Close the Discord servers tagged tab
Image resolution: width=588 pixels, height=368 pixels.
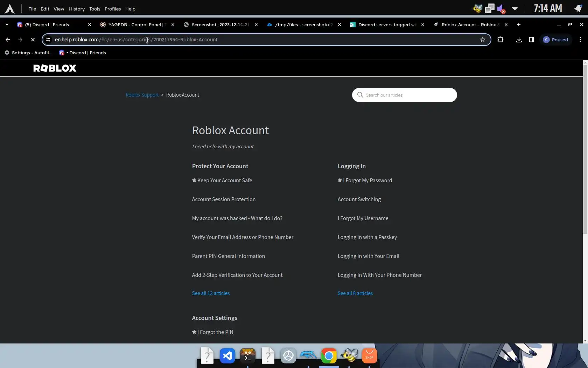click(x=423, y=25)
